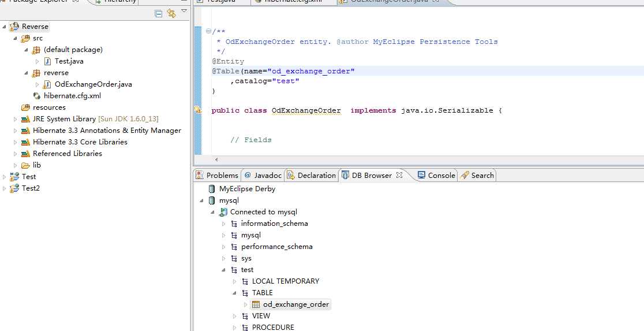The image size is (644, 331).
Task: Select the Test2 project
Action: pyautogui.click(x=31, y=188)
